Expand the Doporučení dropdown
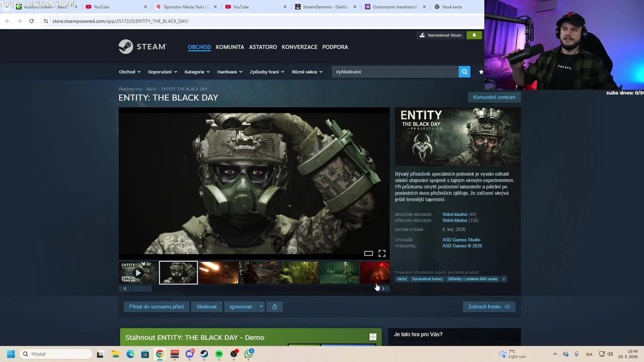The width and height of the screenshot is (644, 362). pyautogui.click(x=163, y=72)
